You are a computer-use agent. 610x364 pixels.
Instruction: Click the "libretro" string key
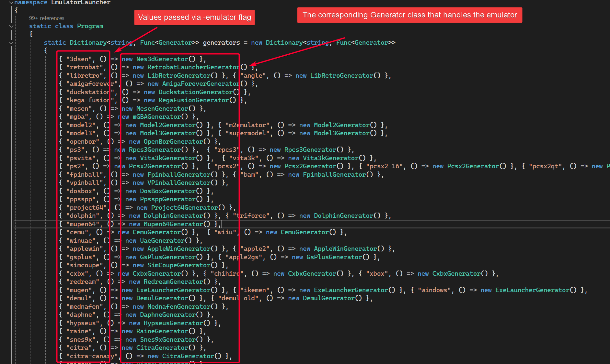(x=85, y=76)
